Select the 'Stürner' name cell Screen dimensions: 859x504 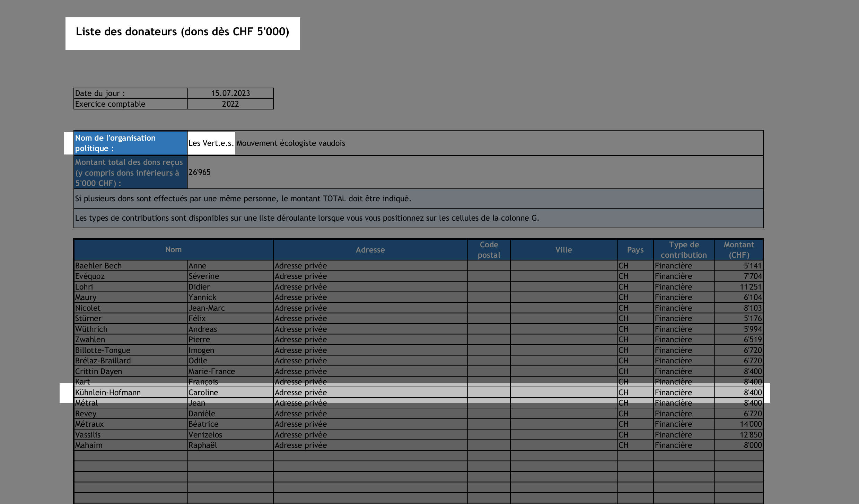point(131,318)
